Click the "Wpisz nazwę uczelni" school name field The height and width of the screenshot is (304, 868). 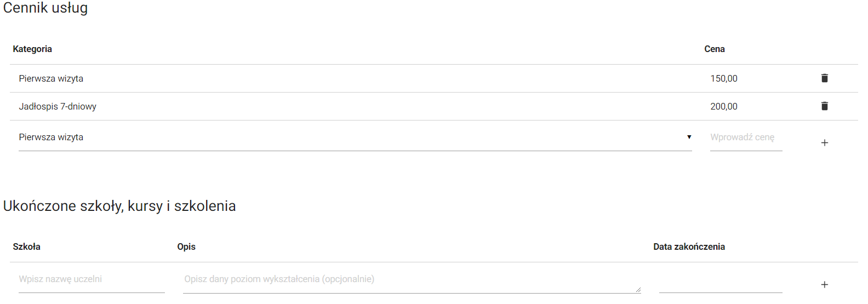pos(92,279)
